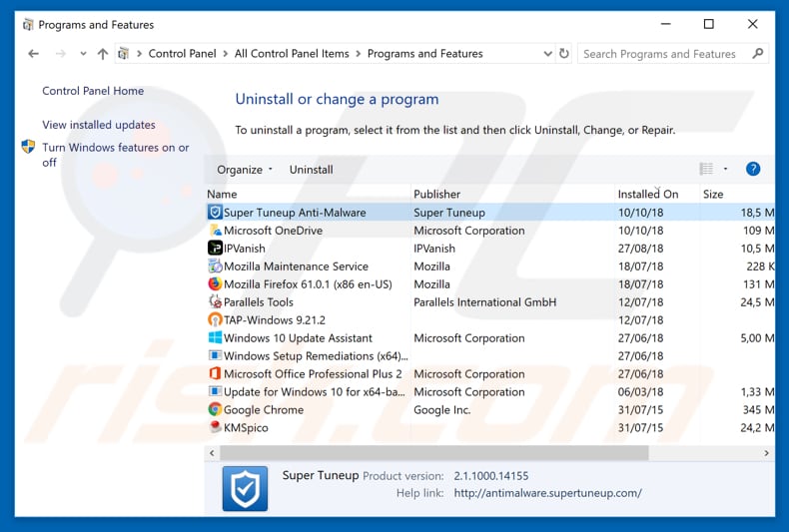Open Turn Windows features on or off
Image resolution: width=789 pixels, height=532 pixels.
coord(115,155)
